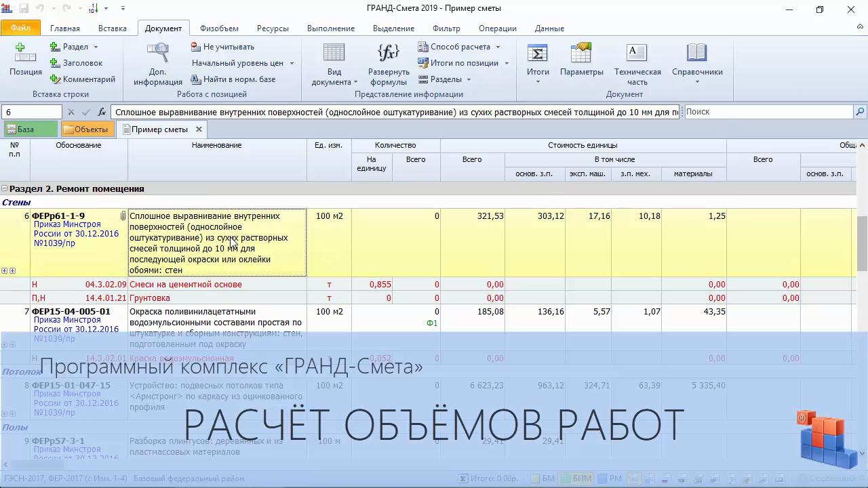Switch to the Операции ribbon tab
The image size is (868, 488).
498,28
